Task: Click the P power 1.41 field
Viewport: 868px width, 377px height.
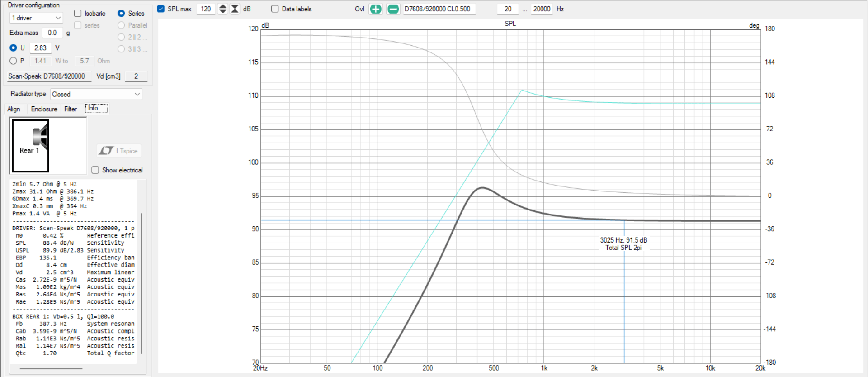Action: [x=41, y=61]
